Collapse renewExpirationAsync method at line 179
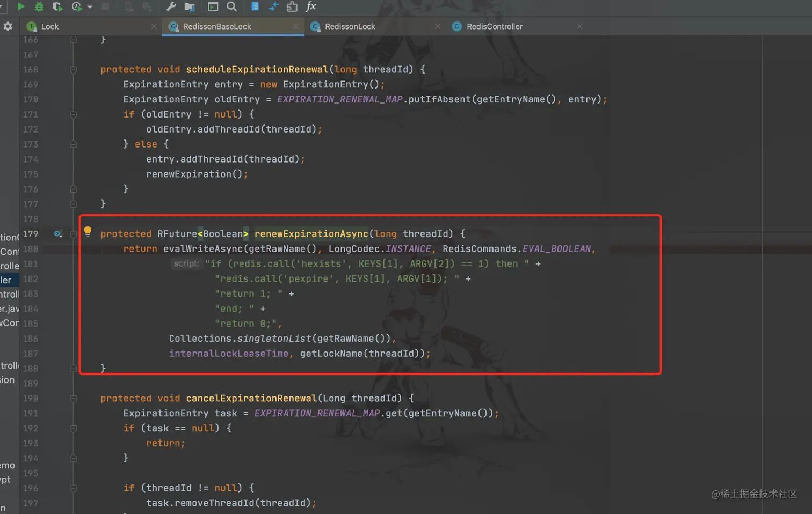The width and height of the screenshot is (812, 514). point(74,234)
